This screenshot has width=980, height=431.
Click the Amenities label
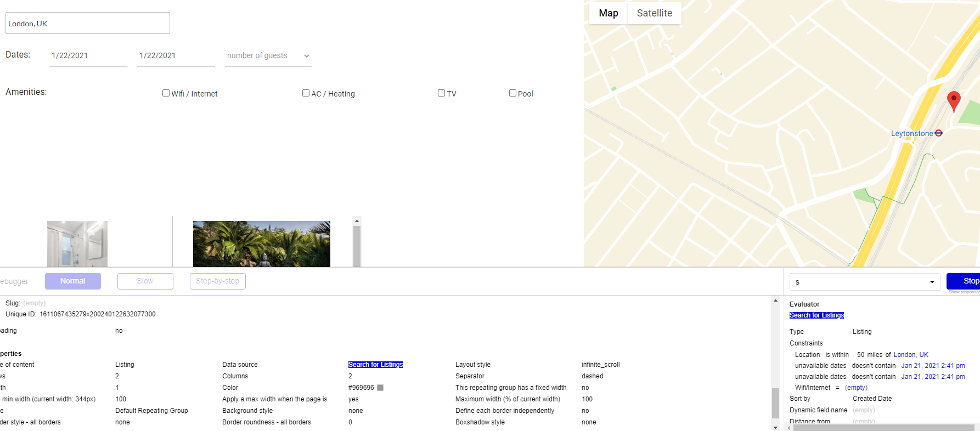[26, 92]
